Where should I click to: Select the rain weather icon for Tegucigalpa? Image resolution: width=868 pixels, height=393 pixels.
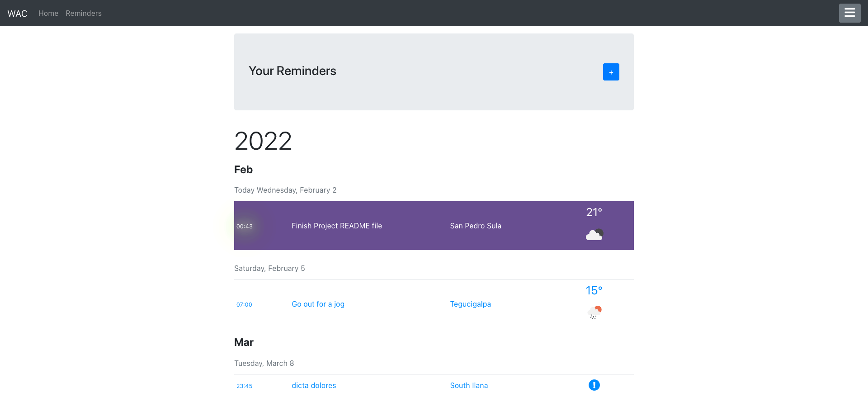coord(594,313)
